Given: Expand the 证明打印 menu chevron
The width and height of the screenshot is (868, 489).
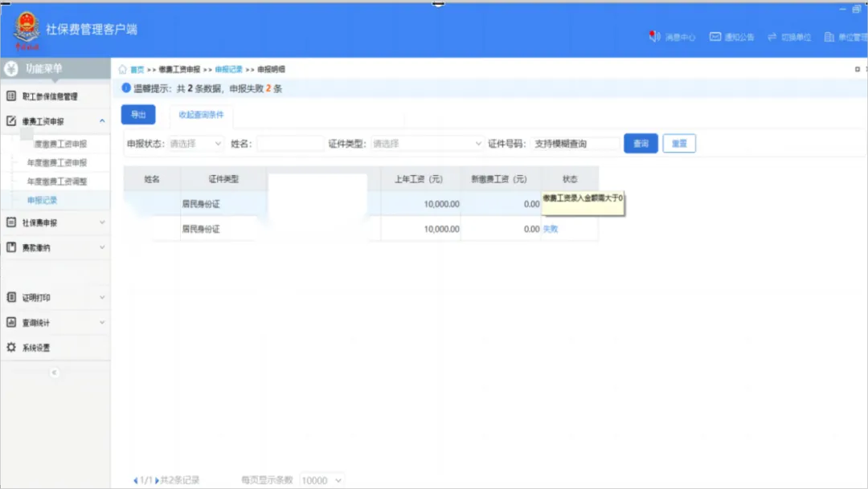Looking at the screenshot, I should [x=102, y=297].
